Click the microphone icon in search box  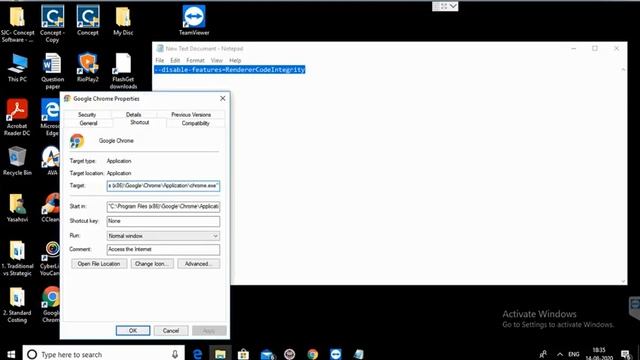tap(175, 354)
